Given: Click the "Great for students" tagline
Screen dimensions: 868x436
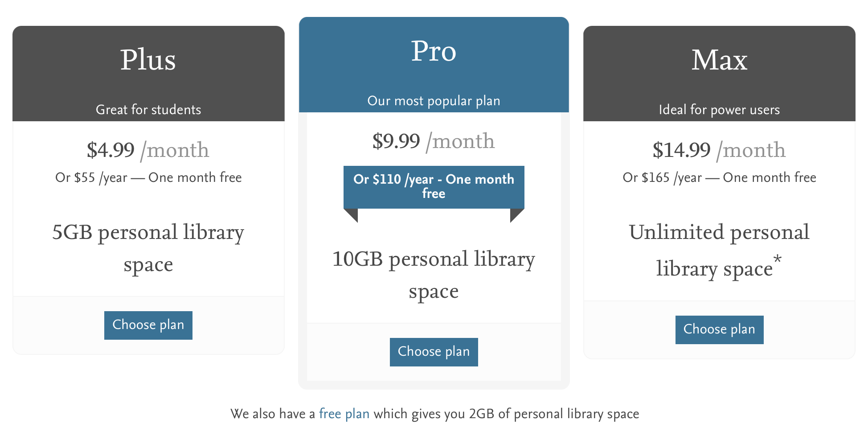Looking at the screenshot, I should (148, 110).
